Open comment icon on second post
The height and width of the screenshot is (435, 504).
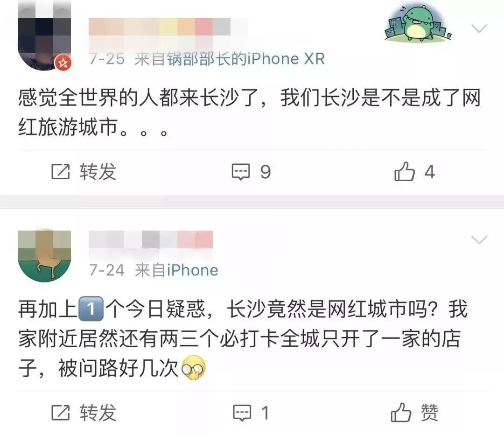coord(242,413)
